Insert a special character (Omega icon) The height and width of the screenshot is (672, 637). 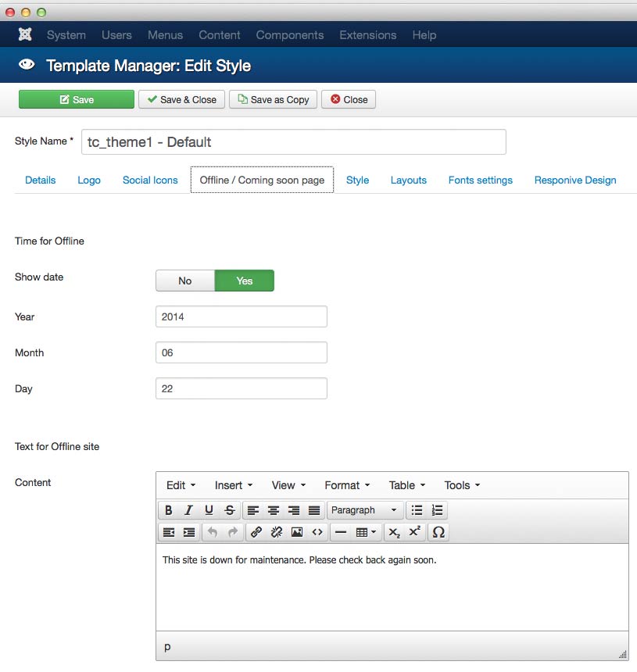pos(438,532)
